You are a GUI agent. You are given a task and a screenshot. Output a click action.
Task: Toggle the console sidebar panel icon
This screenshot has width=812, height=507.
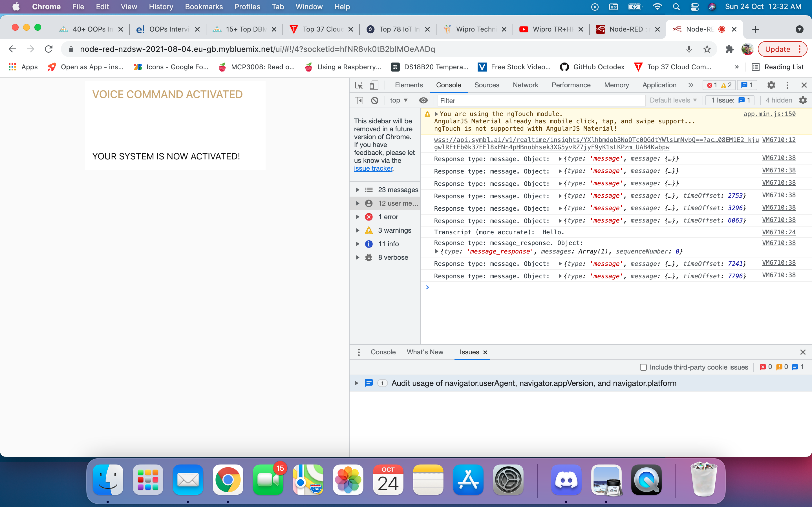tap(359, 100)
